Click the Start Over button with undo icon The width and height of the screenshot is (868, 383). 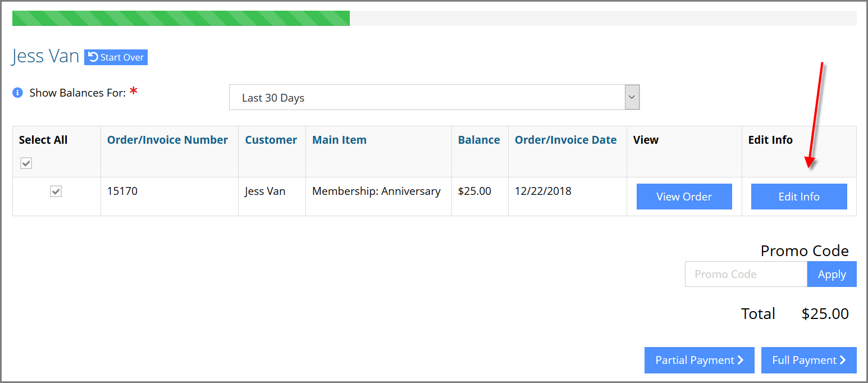coord(116,57)
